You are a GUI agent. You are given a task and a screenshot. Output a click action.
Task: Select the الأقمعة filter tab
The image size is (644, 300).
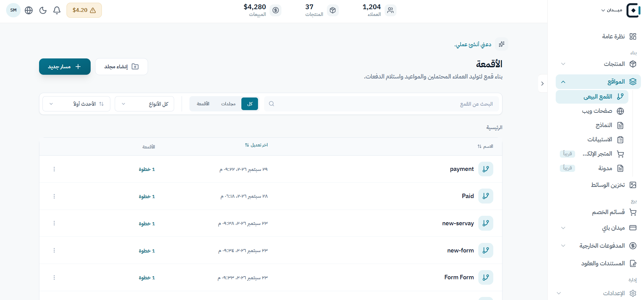click(x=203, y=104)
